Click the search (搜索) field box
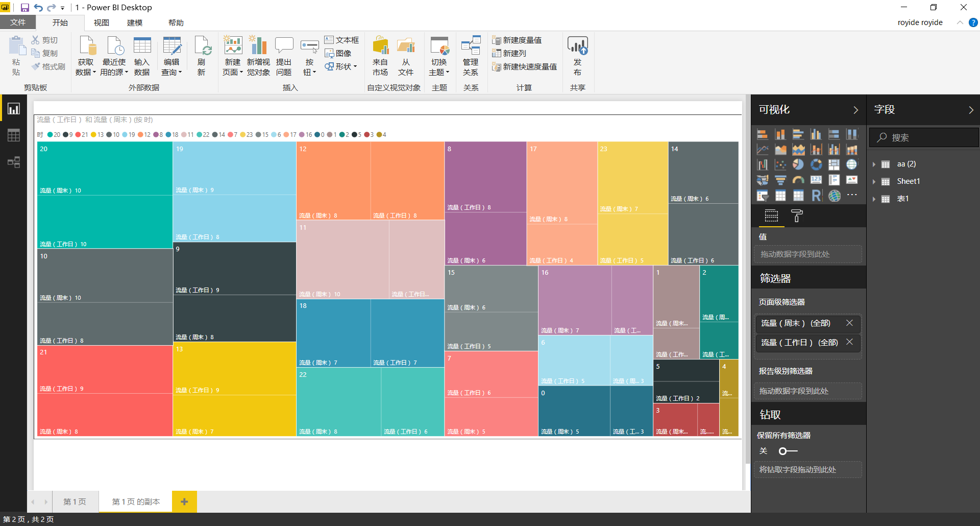Screen dimensions: 980x526 click(x=924, y=137)
